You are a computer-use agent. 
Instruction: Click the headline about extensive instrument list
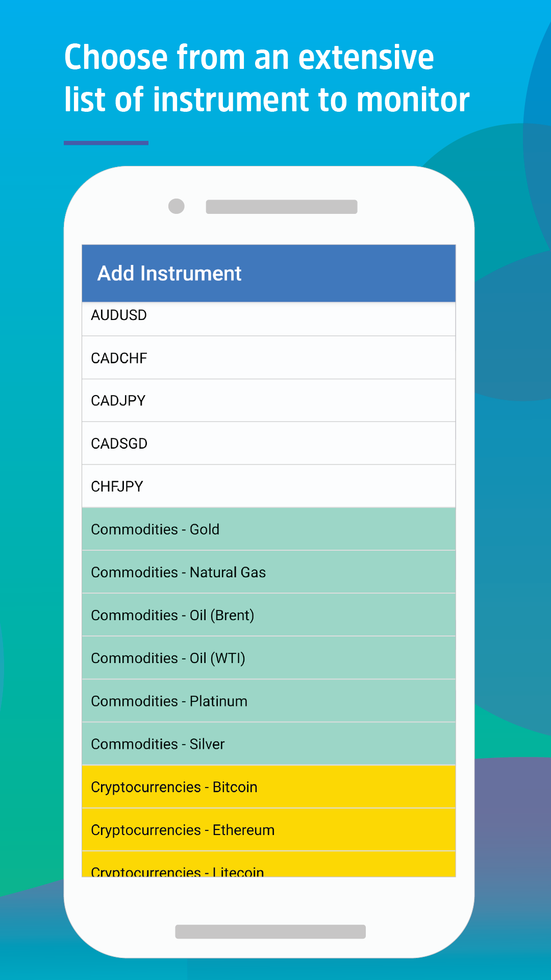pyautogui.click(x=266, y=78)
